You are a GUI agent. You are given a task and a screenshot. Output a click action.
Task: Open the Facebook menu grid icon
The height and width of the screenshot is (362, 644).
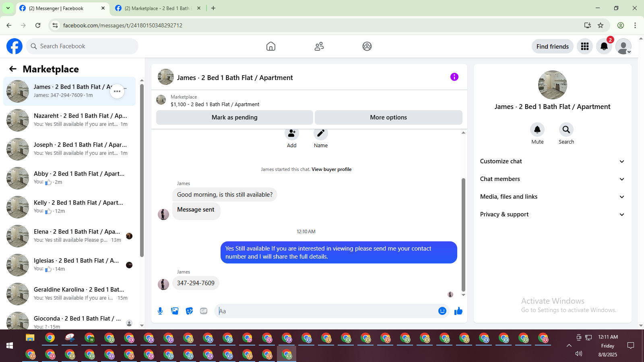click(585, 46)
